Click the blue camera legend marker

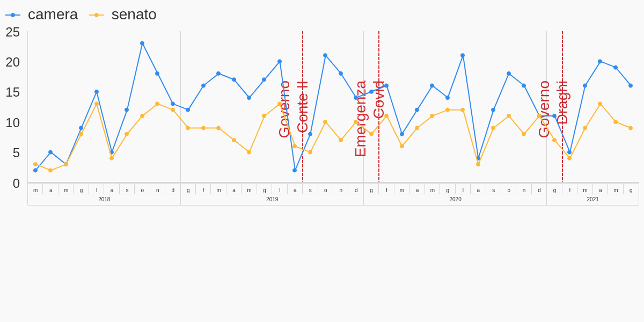[13, 15]
